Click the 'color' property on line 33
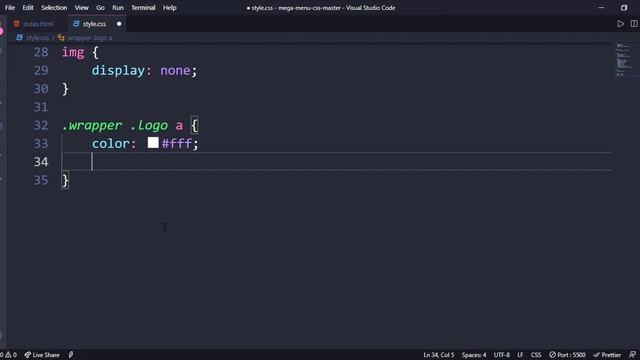This screenshot has height=360, width=640. [110, 144]
